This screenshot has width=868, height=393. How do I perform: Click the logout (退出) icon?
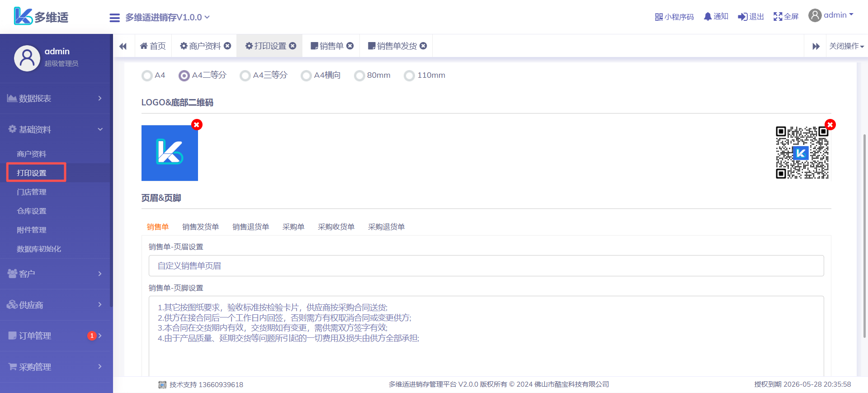742,17
